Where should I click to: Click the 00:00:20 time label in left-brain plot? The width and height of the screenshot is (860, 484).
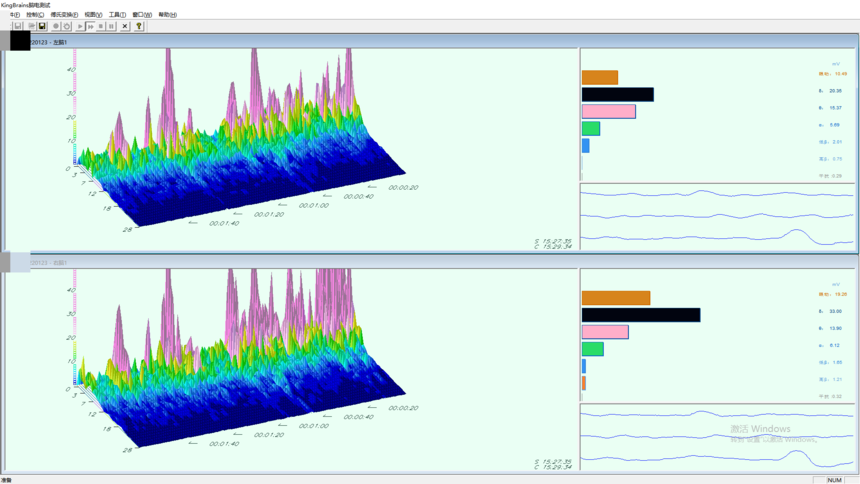coord(403,188)
